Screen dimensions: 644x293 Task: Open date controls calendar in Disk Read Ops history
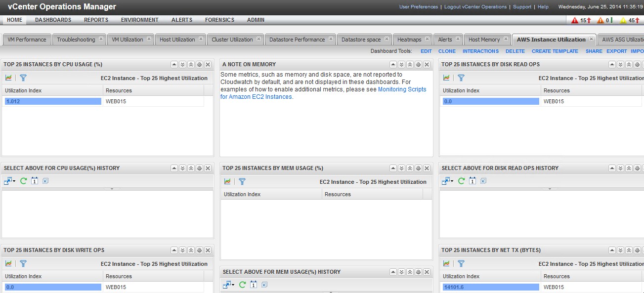472,181
